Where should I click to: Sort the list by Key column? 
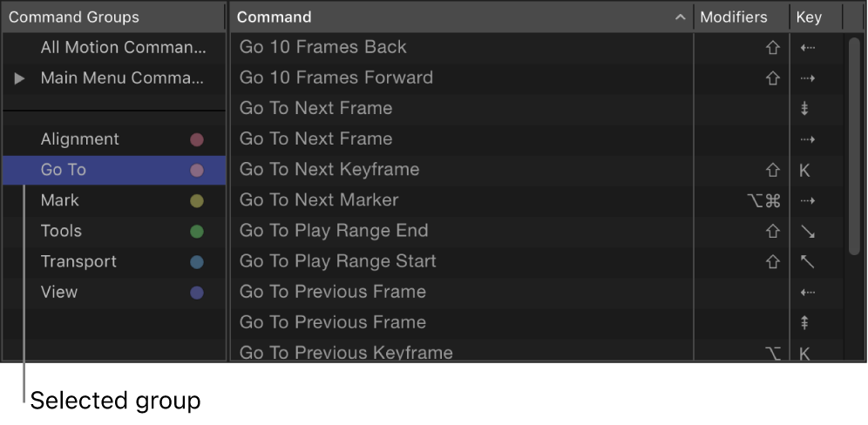click(808, 17)
